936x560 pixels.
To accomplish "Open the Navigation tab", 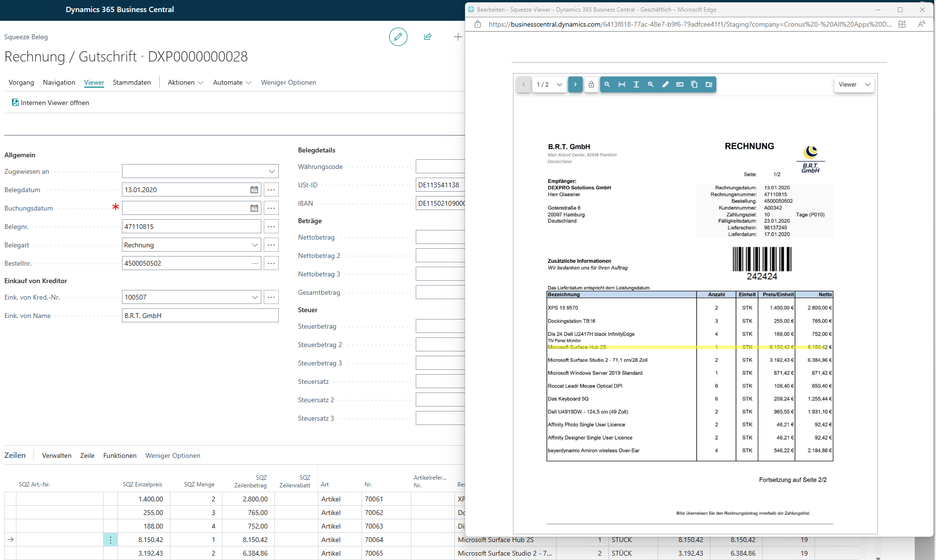I will (59, 82).
